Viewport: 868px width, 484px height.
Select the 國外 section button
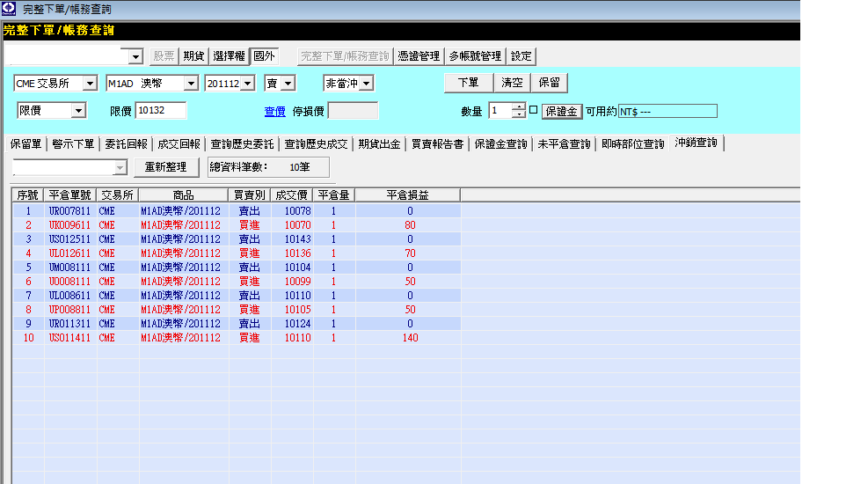coord(264,56)
